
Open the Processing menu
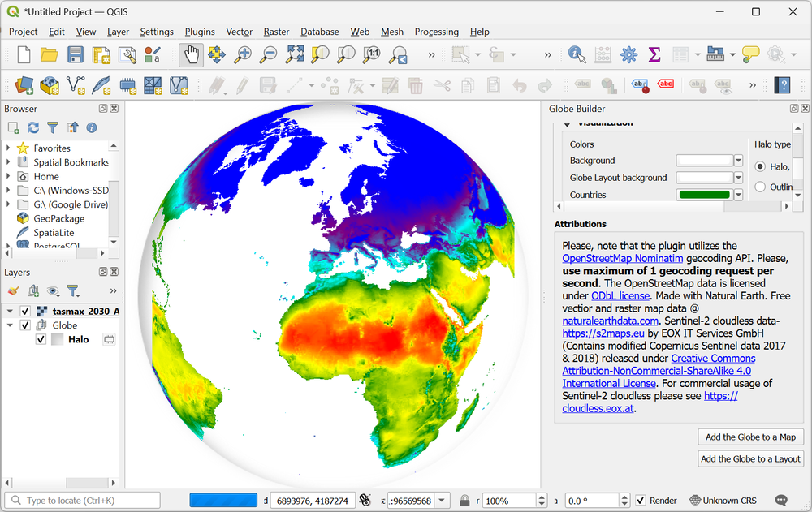(437, 32)
